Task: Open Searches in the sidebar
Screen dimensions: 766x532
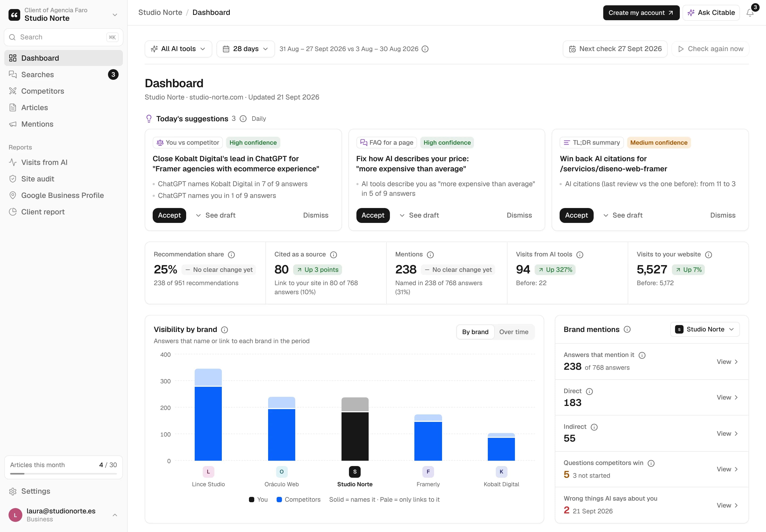Action: tap(63, 75)
